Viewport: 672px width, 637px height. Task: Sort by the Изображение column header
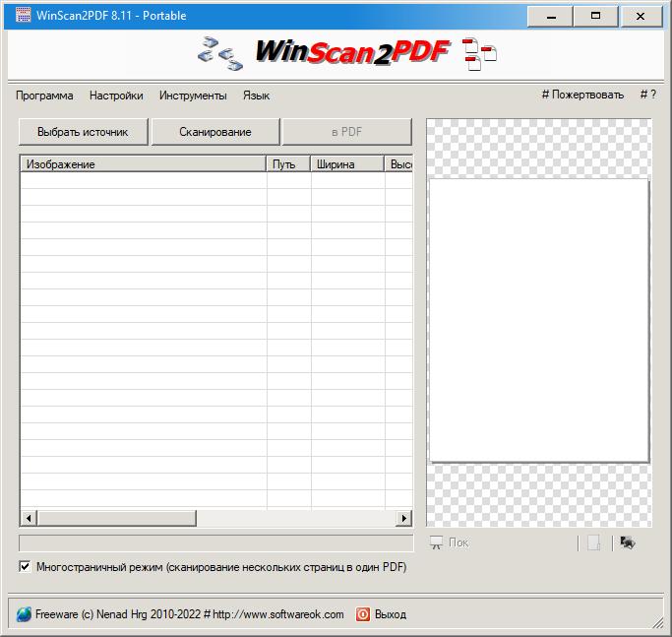143,163
